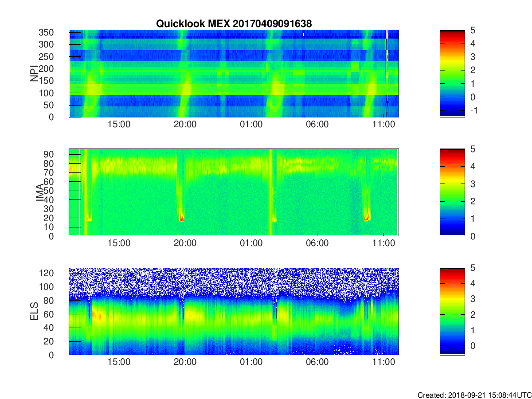Click the 06:00 time tick under ELS plot
532x399 pixels.
click(317, 362)
